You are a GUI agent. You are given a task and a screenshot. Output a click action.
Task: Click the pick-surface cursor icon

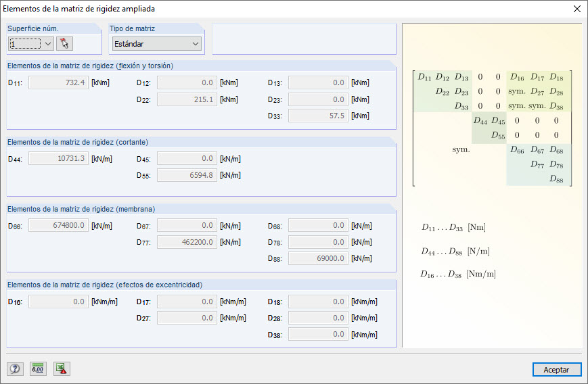[x=65, y=44]
